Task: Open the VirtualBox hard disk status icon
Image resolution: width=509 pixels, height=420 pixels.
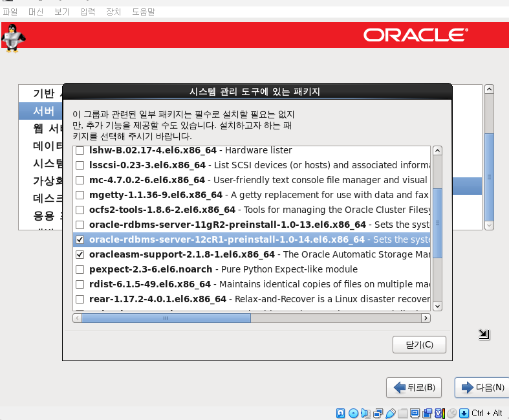Action: pos(341,413)
